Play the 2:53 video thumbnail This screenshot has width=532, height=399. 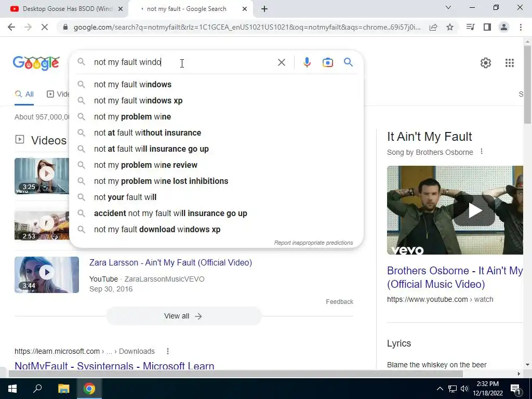[42, 225]
